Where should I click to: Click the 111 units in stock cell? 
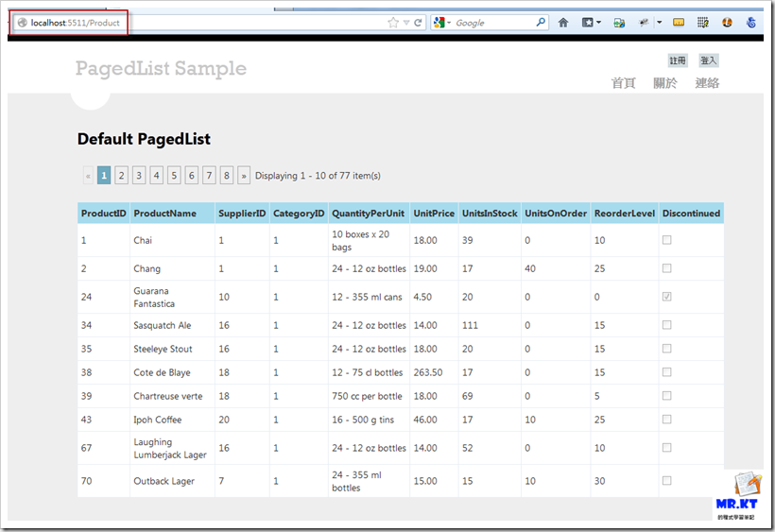click(490, 325)
